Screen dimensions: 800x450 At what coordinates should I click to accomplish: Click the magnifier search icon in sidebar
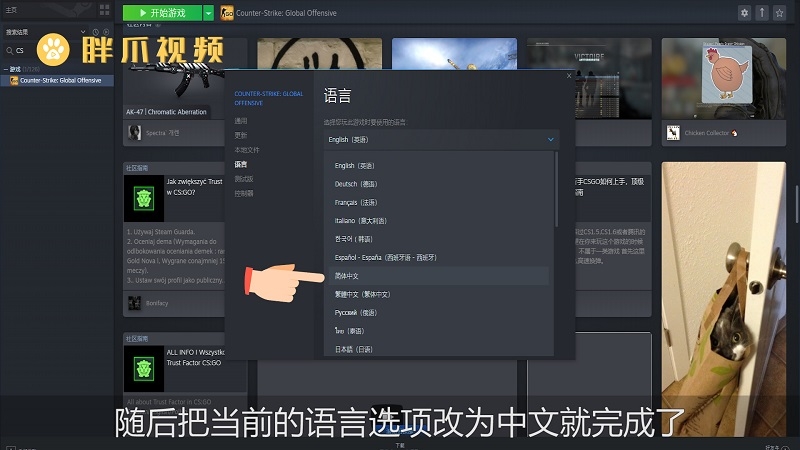coord(9,51)
